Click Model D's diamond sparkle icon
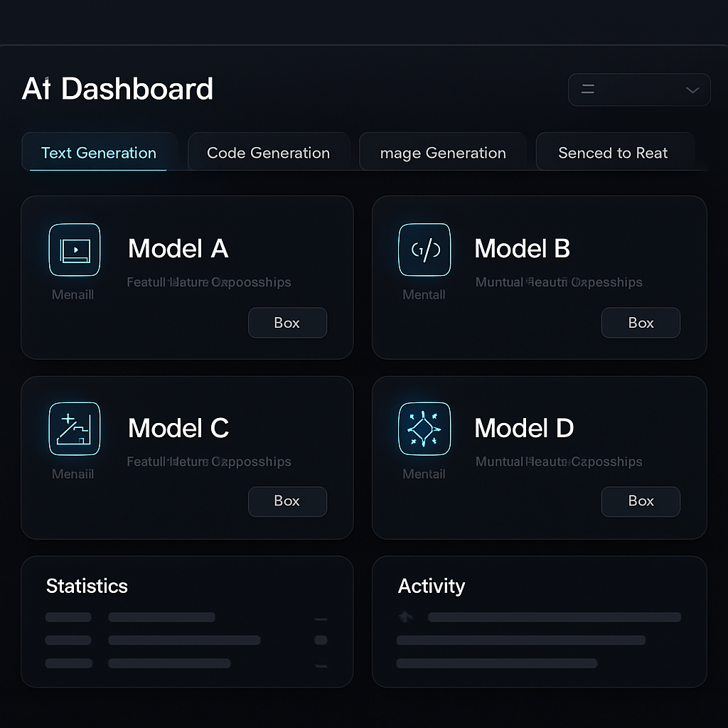This screenshot has width=728, height=728. point(424,429)
